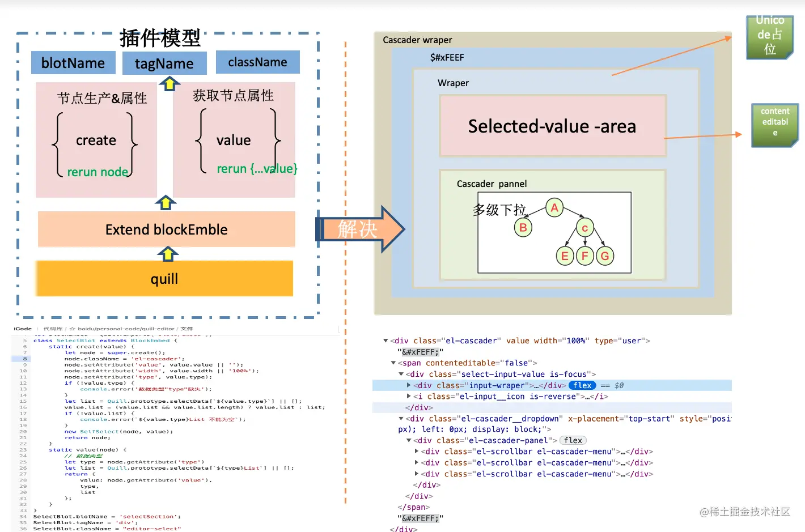Click the Selected-value -area box

coord(552,126)
